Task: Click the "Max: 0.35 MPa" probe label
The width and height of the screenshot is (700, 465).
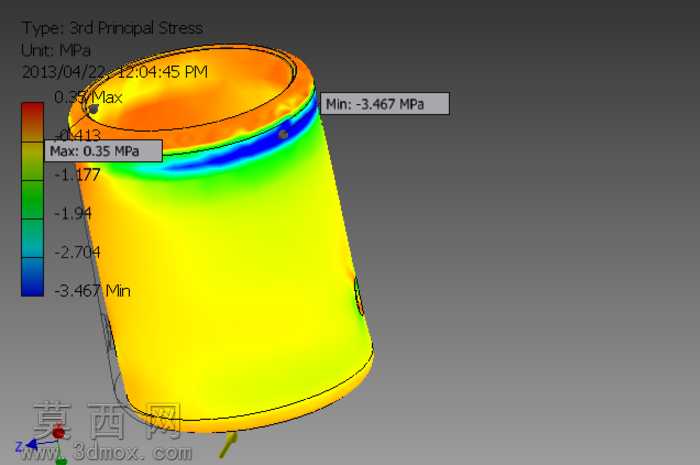Action: (x=103, y=151)
